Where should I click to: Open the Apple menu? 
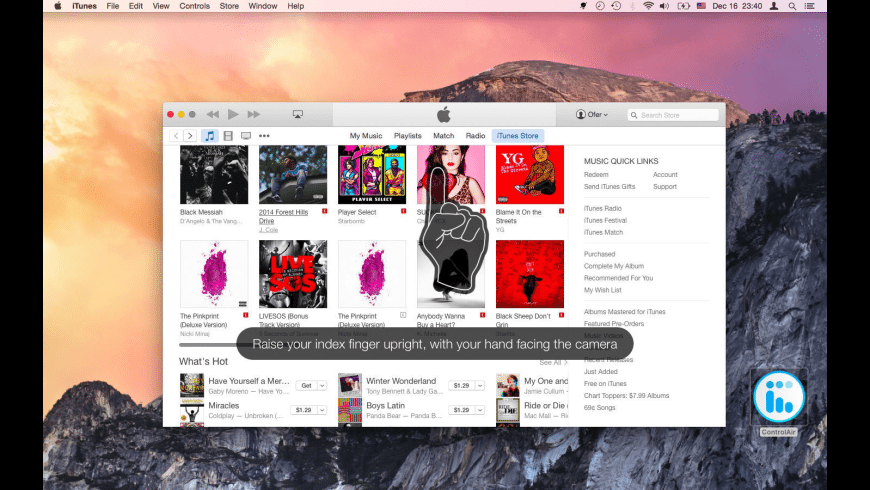(58, 6)
